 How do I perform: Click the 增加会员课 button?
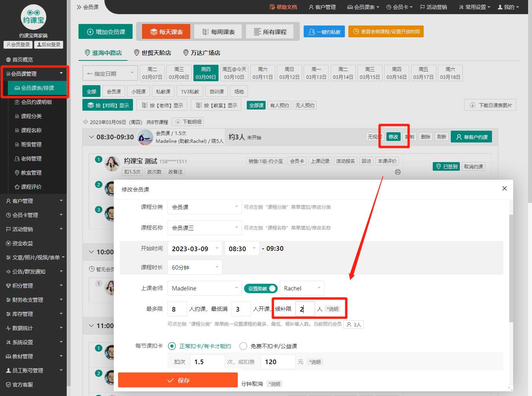106,32
